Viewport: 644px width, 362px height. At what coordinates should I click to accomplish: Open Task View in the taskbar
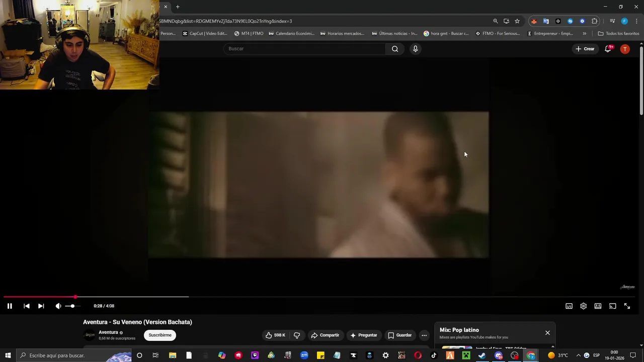(x=155, y=355)
